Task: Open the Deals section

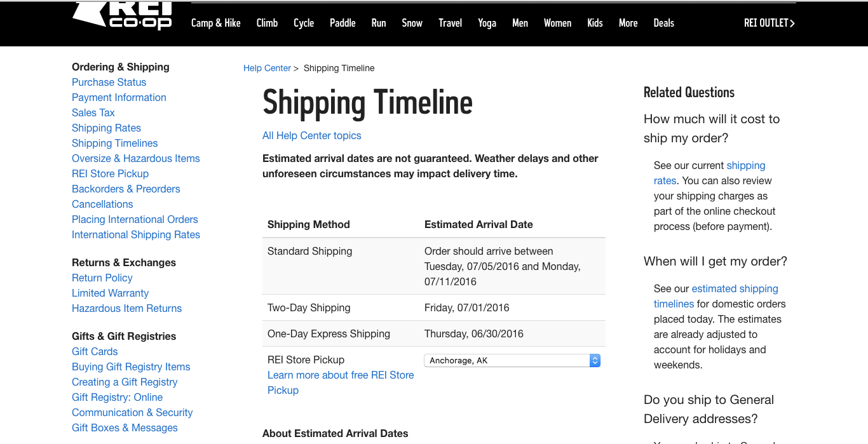Action: tap(663, 23)
